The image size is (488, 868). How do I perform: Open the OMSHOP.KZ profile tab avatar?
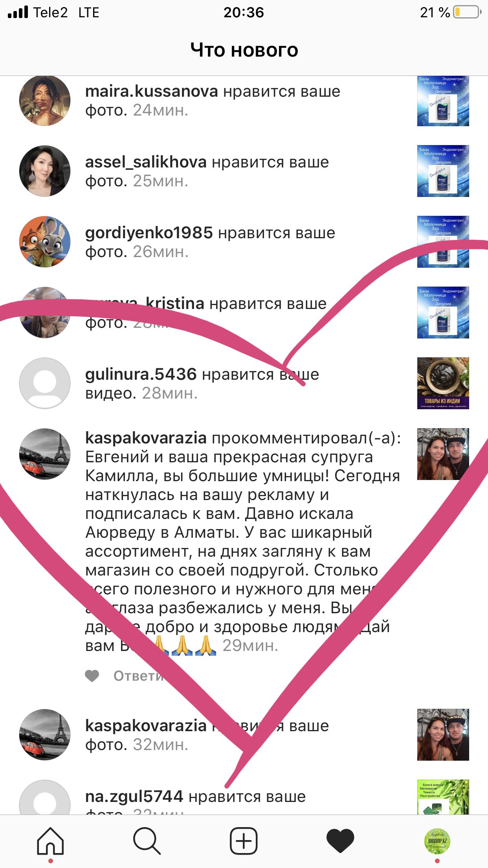click(437, 841)
